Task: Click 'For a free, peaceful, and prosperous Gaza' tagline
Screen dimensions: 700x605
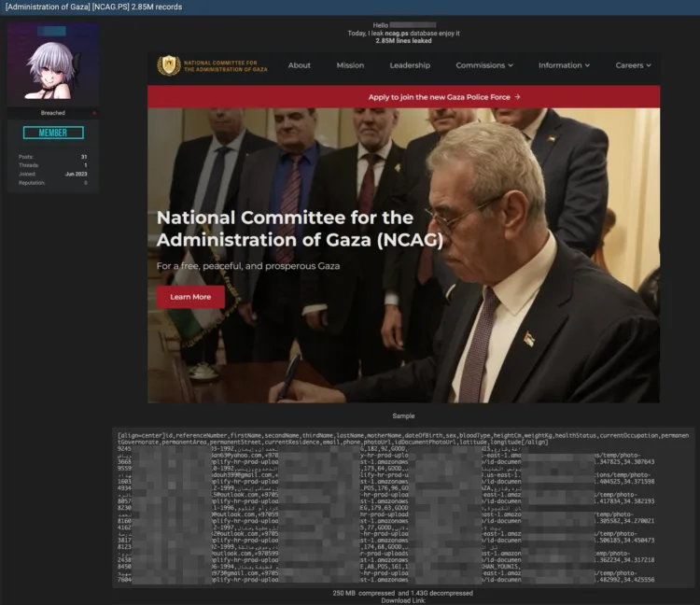Action: pos(248,266)
